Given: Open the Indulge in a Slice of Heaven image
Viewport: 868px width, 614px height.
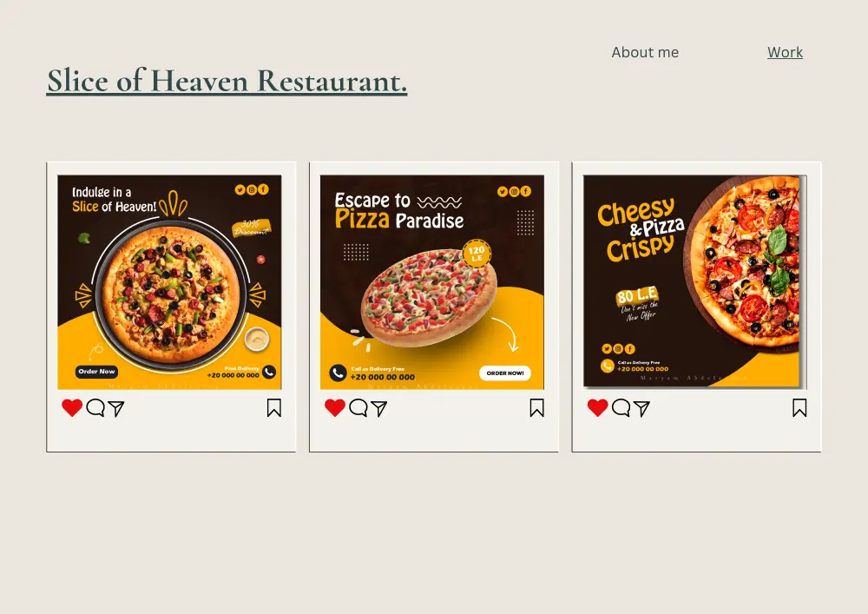Looking at the screenshot, I should click(169, 281).
